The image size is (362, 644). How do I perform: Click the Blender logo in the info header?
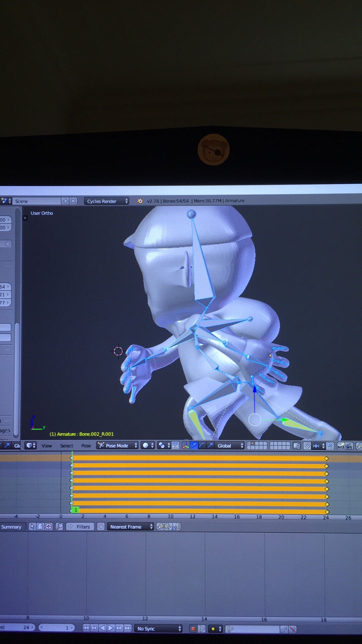140,201
